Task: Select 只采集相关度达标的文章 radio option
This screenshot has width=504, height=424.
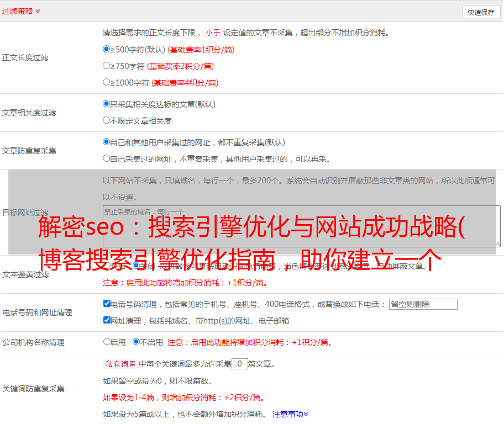Action: coord(107,104)
